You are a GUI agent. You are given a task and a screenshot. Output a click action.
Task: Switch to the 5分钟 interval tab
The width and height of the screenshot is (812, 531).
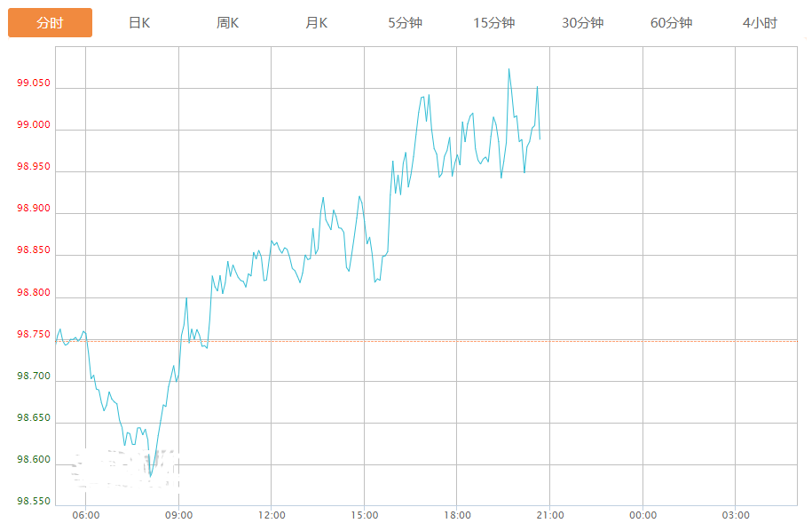pyautogui.click(x=406, y=23)
